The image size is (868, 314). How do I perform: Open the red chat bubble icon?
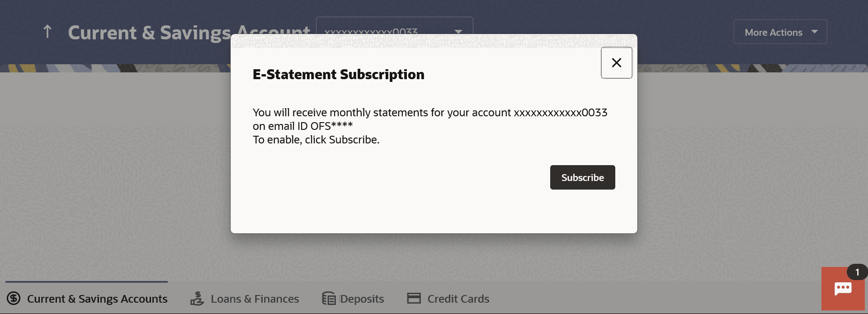[x=843, y=289]
